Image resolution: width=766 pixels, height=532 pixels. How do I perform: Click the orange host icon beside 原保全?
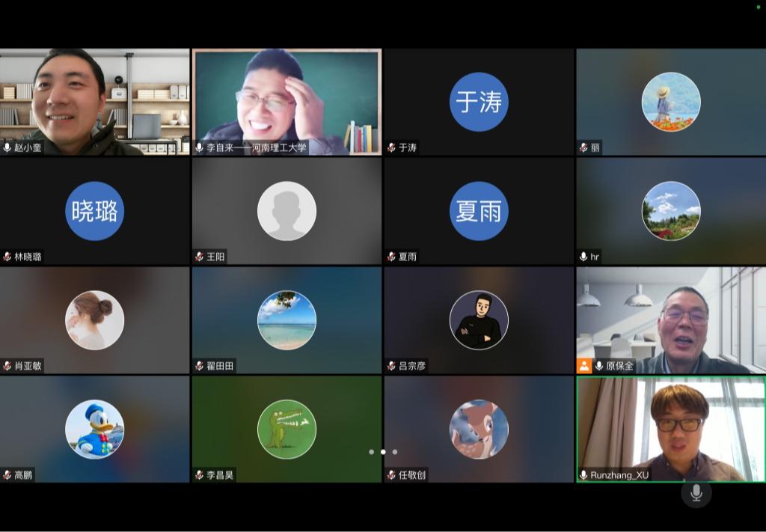click(584, 366)
